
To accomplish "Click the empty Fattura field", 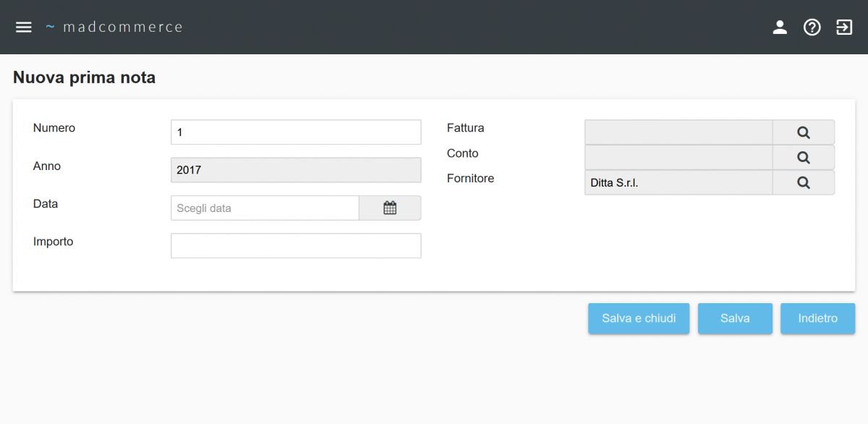I will [x=678, y=132].
